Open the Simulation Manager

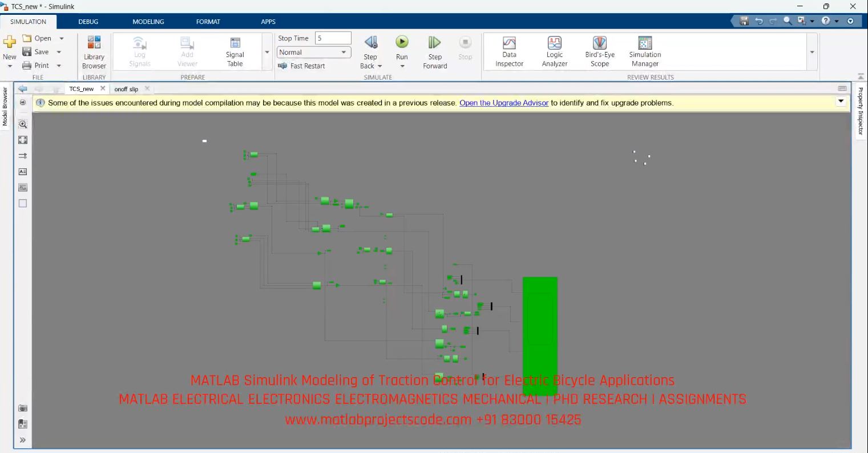(x=644, y=50)
